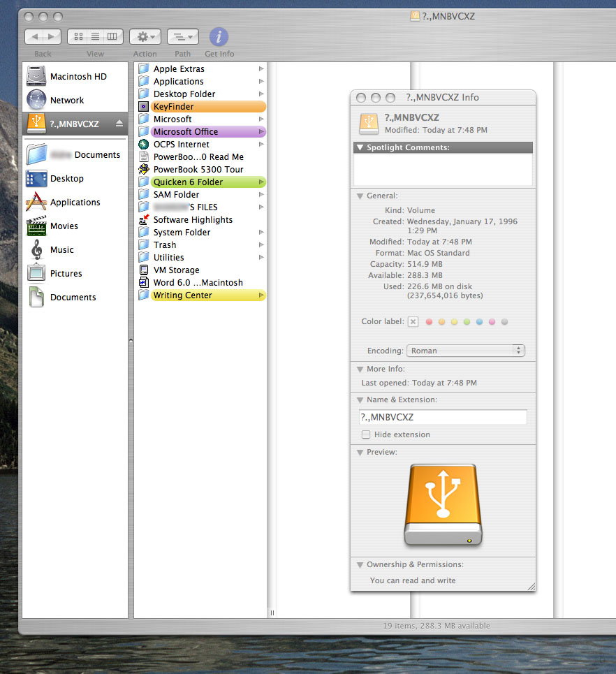Select the orange KeyFinder item
The height and width of the screenshot is (674, 616).
(202, 107)
